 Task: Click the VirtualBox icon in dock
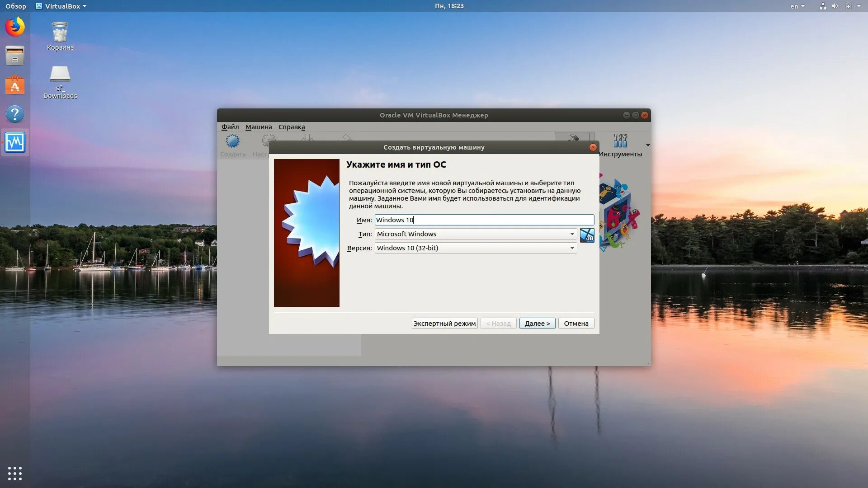pyautogui.click(x=15, y=143)
